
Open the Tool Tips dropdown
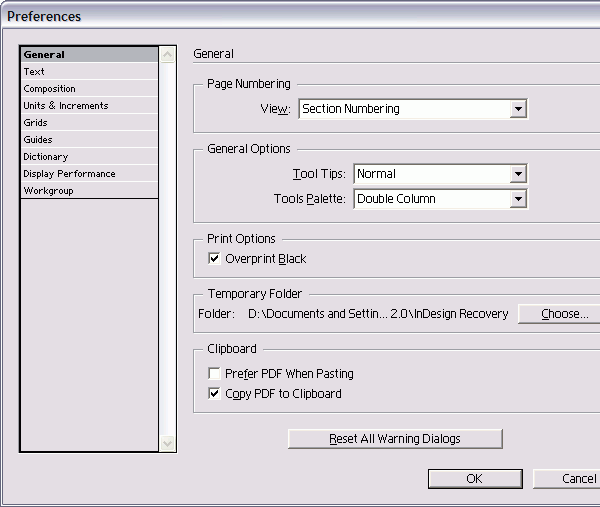click(517, 174)
